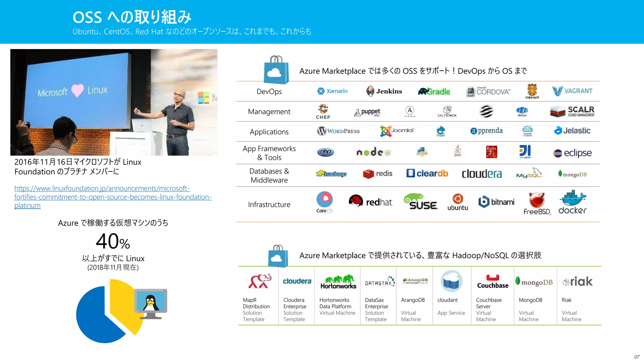Click the Puppet Labs logo
The height and width of the screenshot is (362, 644).
pos(367,112)
